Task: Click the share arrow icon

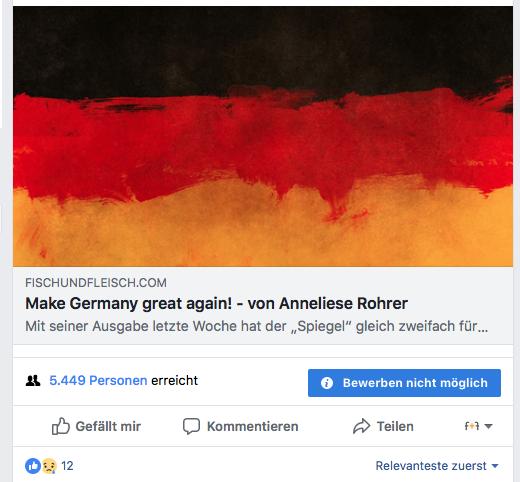Action: click(361, 426)
